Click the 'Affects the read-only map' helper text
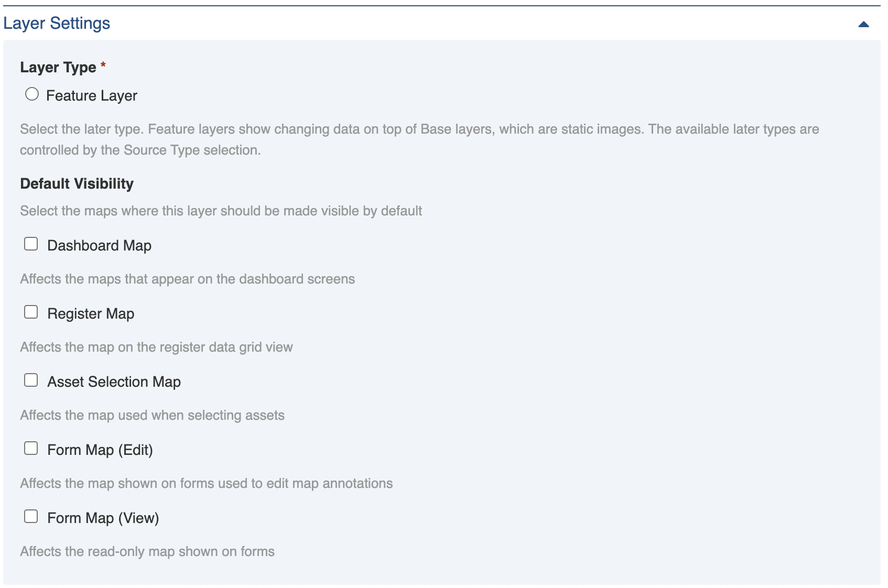The image size is (888, 588). coord(147,551)
